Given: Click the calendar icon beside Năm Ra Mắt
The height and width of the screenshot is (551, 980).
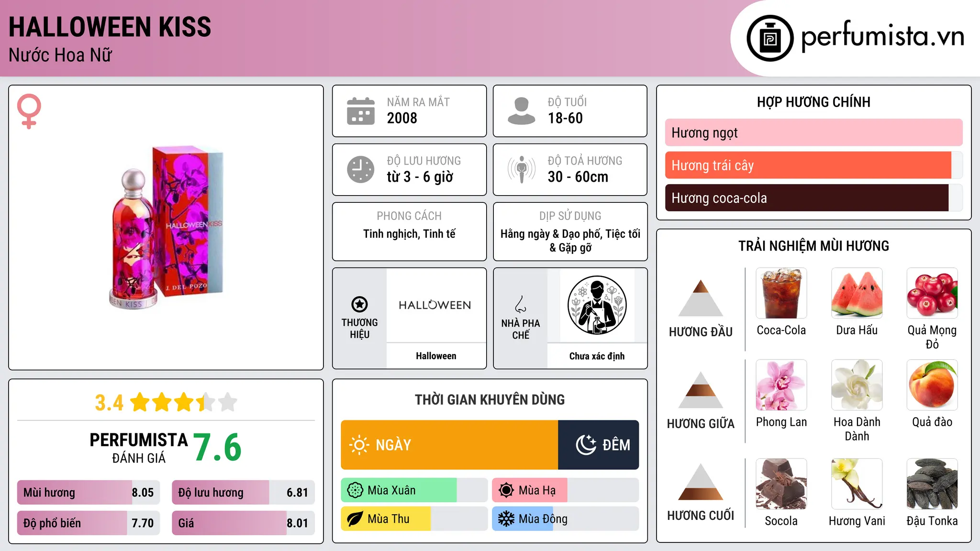Looking at the screenshot, I should (x=361, y=111).
